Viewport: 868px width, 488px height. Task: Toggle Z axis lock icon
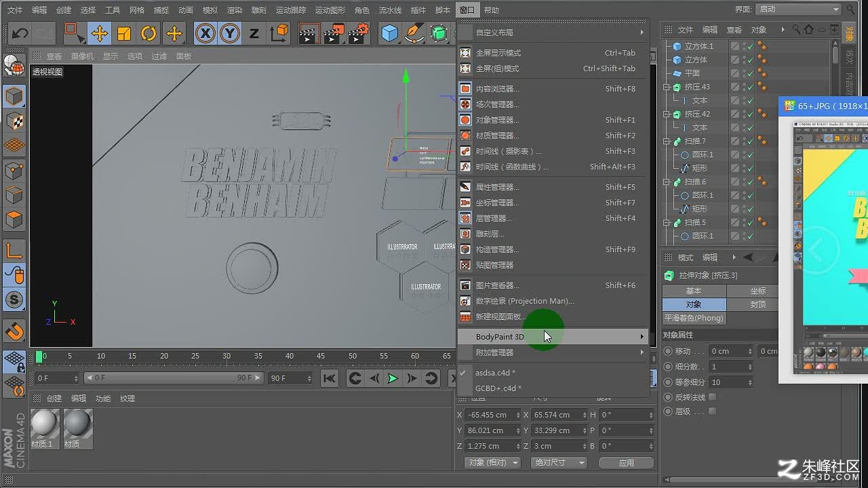254,33
